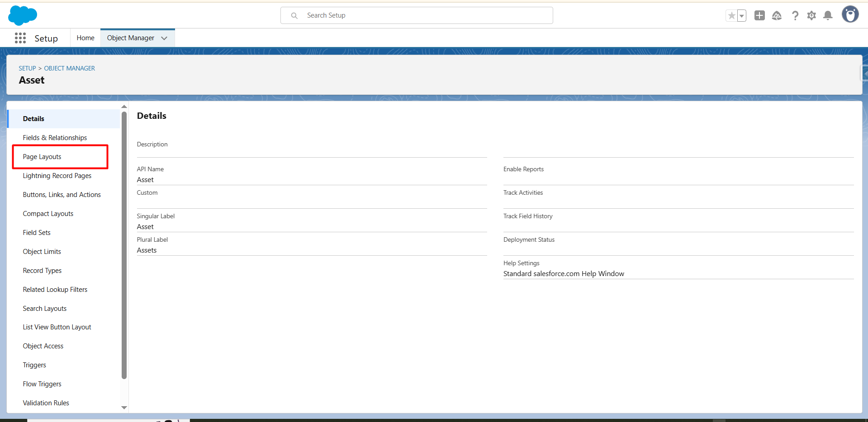This screenshot has height=422, width=868.
Task: Switch to the Home tab
Action: [x=85, y=38]
